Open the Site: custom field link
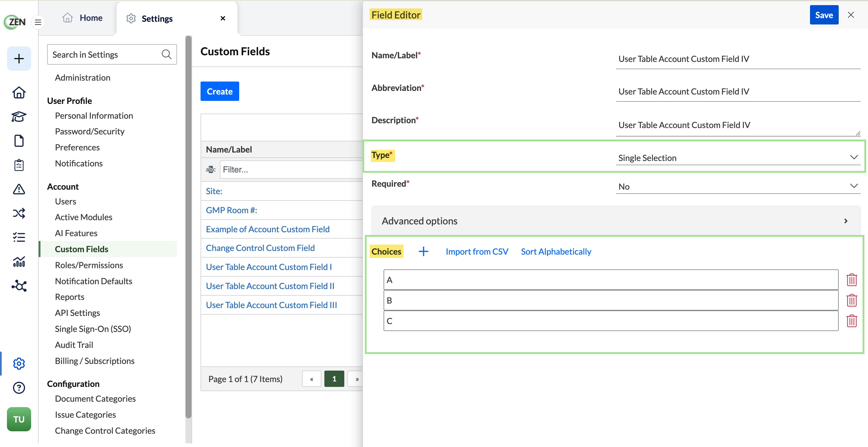Image resolution: width=868 pixels, height=447 pixels. tap(214, 191)
